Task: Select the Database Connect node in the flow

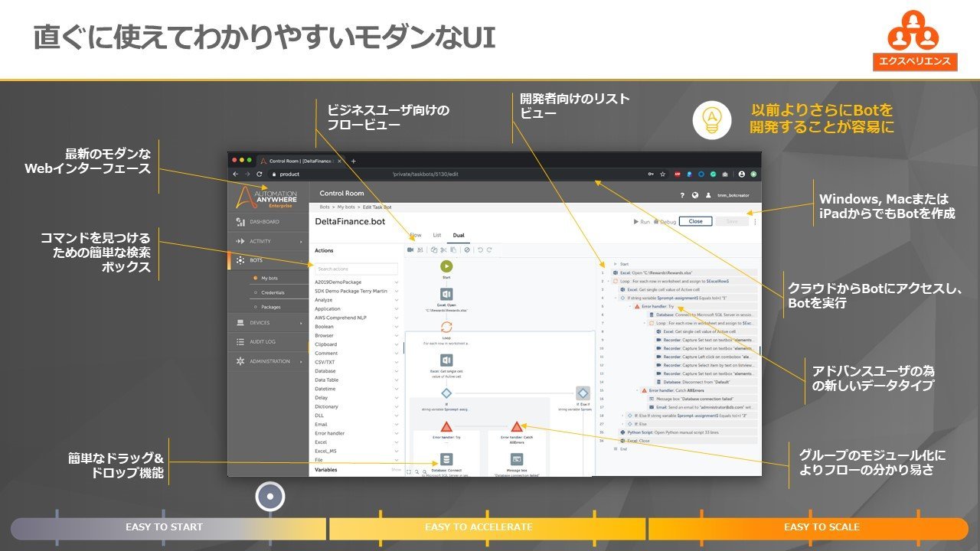Action: (x=446, y=459)
